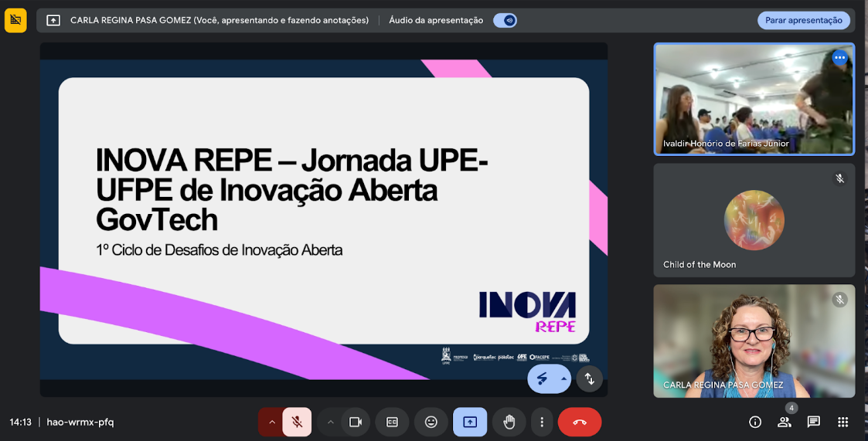
Task: Stop presenting with Parar apresentação
Action: (804, 20)
